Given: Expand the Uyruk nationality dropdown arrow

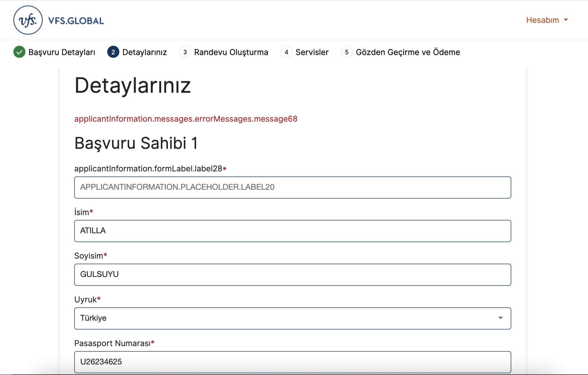Looking at the screenshot, I should click(500, 318).
